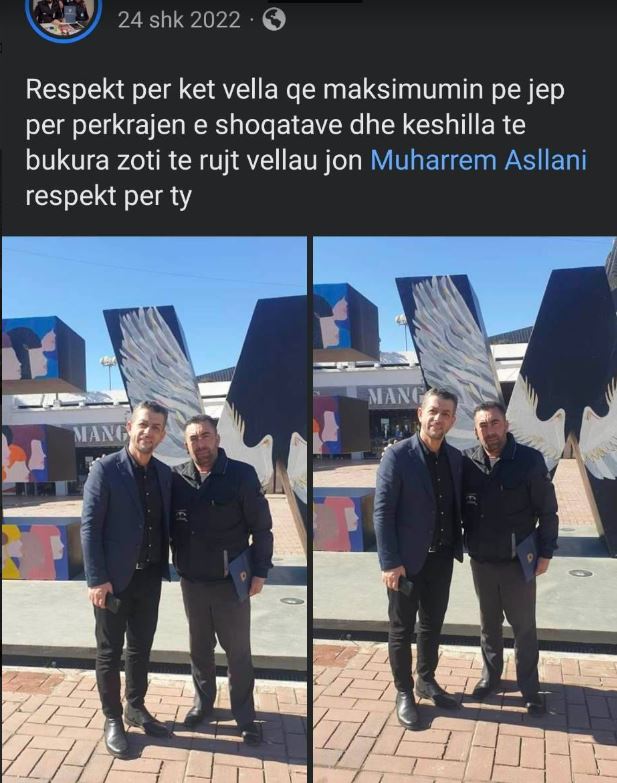Click the phone in hand in left photo
The image size is (617, 783).
coord(112,603)
